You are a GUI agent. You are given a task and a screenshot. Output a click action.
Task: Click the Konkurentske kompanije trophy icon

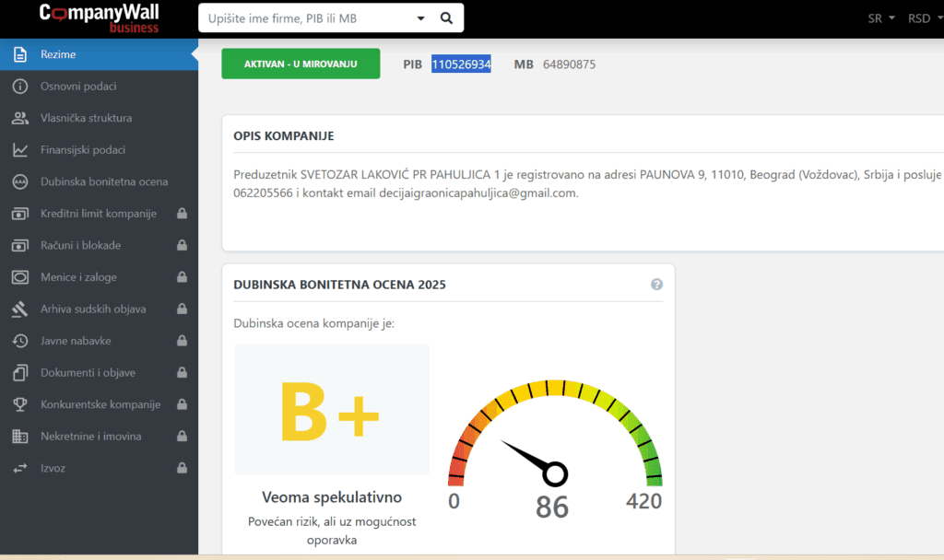pyautogui.click(x=19, y=404)
